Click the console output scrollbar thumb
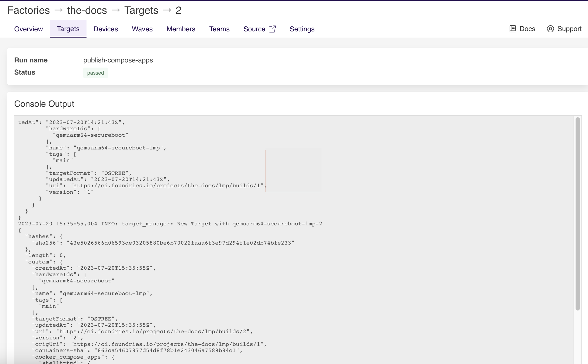 (577, 213)
